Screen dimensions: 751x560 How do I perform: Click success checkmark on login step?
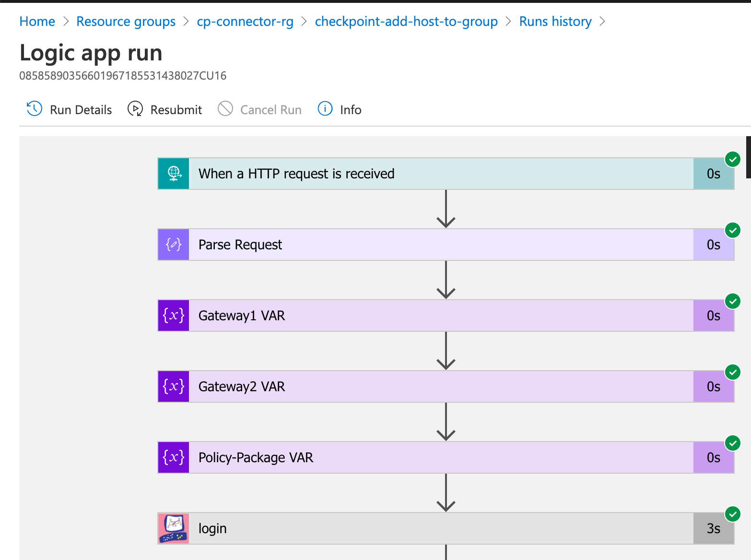click(x=733, y=514)
